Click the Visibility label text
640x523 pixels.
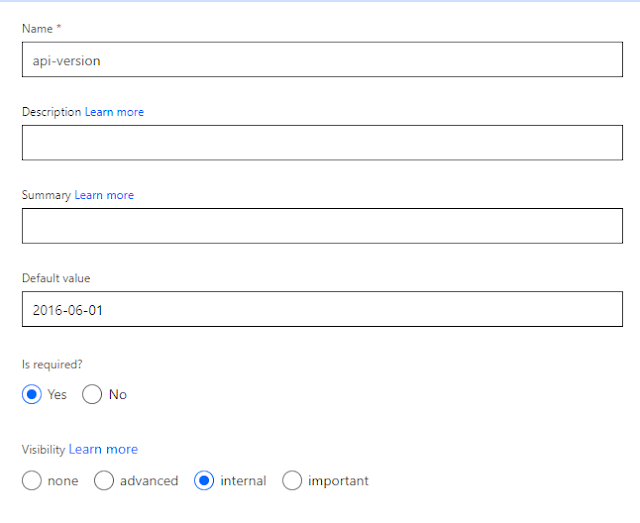[x=43, y=450]
